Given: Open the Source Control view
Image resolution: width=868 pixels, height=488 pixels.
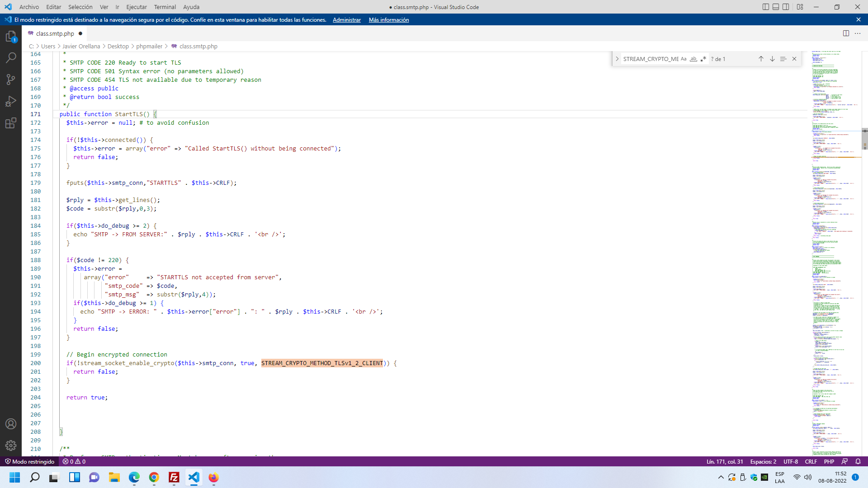Looking at the screenshot, I should (11, 80).
